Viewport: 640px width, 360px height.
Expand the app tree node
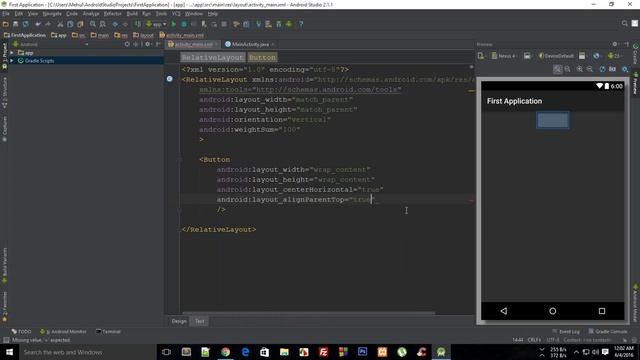pos(12,53)
